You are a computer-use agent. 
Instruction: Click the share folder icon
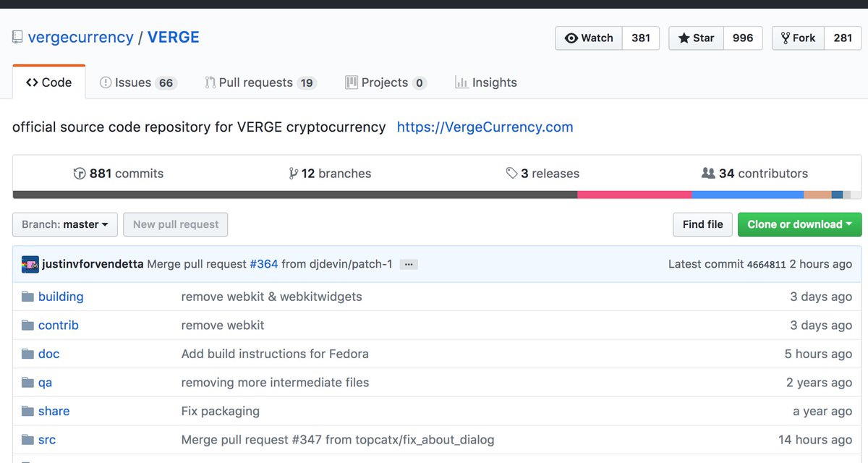tap(28, 411)
